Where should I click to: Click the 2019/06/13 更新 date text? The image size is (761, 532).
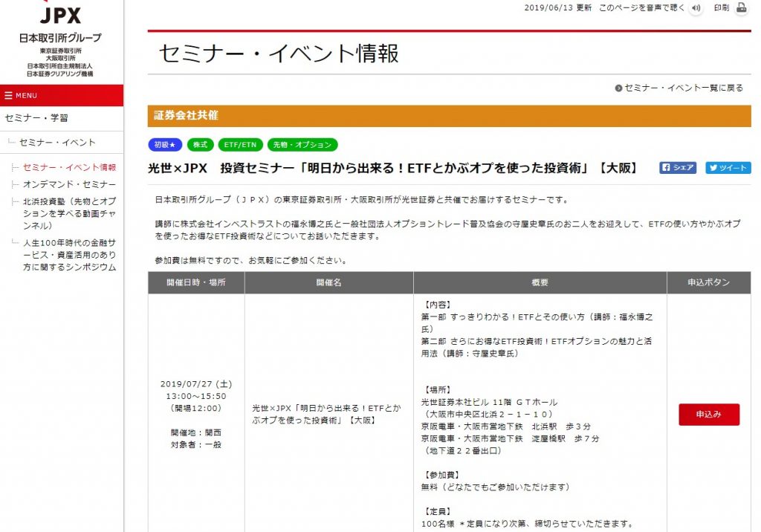(x=557, y=7)
